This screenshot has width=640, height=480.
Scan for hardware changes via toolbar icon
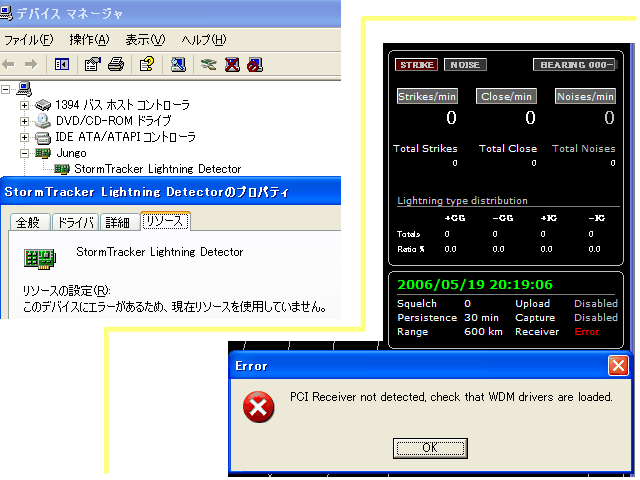tap(177, 65)
